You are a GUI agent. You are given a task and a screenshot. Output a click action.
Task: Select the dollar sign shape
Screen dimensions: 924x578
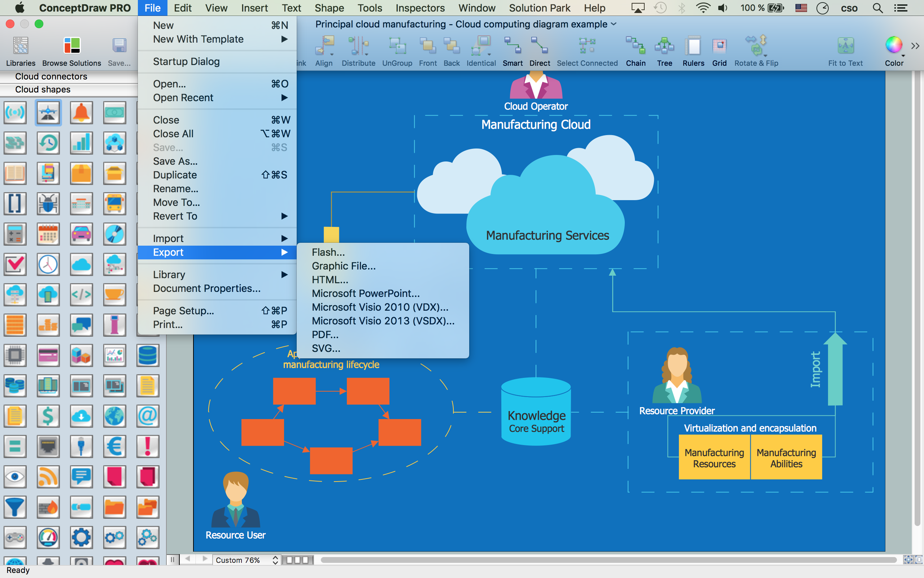[48, 416]
